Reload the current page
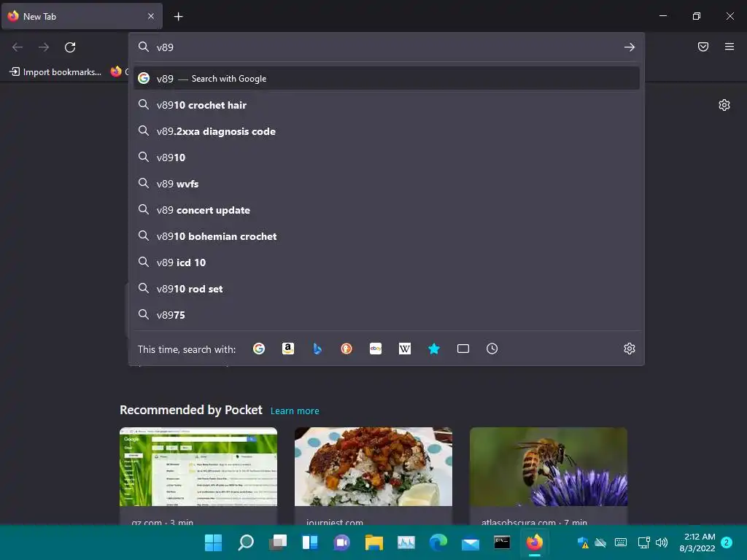Image resolution: width=747 pixels, height=560 pixels. point(70,47)
